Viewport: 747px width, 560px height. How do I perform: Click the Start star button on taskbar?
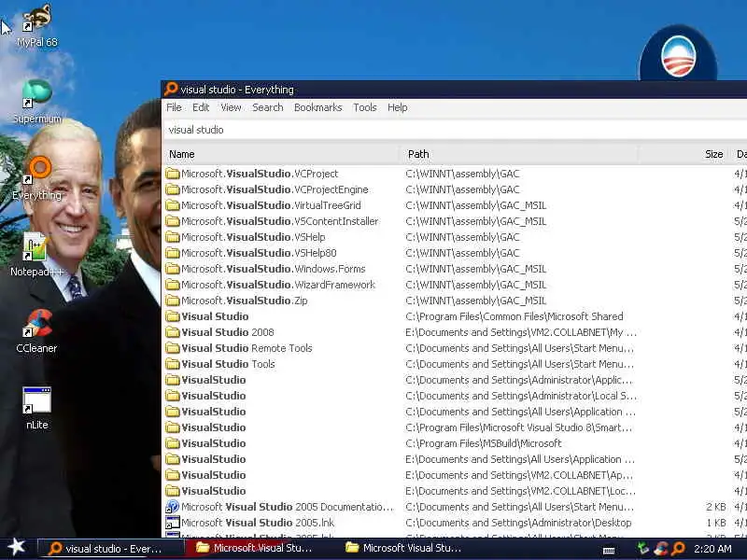click(x=16, y=547)
